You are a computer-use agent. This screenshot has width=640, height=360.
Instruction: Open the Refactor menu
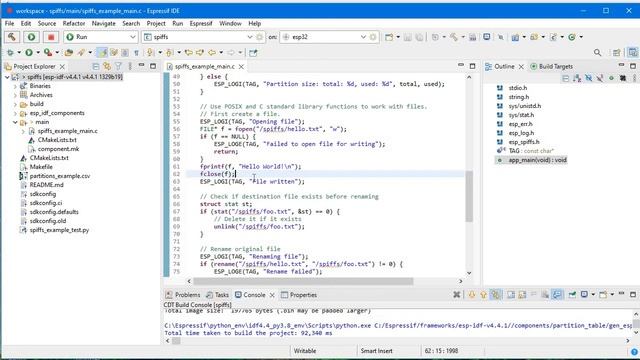point(74,24)
